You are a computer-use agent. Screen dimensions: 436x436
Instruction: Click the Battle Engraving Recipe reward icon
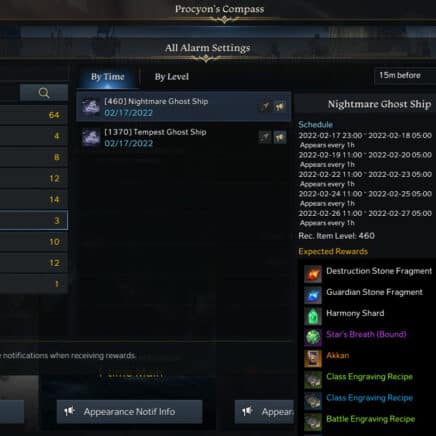pos(313,422)
